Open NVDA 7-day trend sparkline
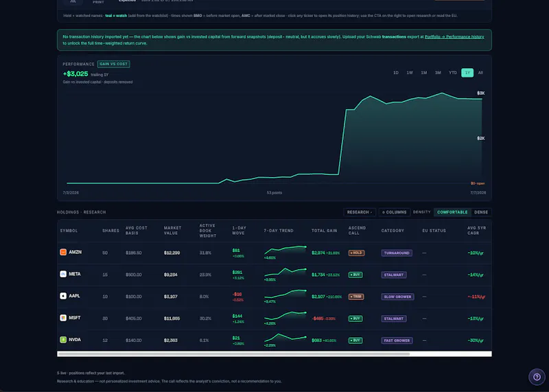549x392 pixels. coord(285,338)
